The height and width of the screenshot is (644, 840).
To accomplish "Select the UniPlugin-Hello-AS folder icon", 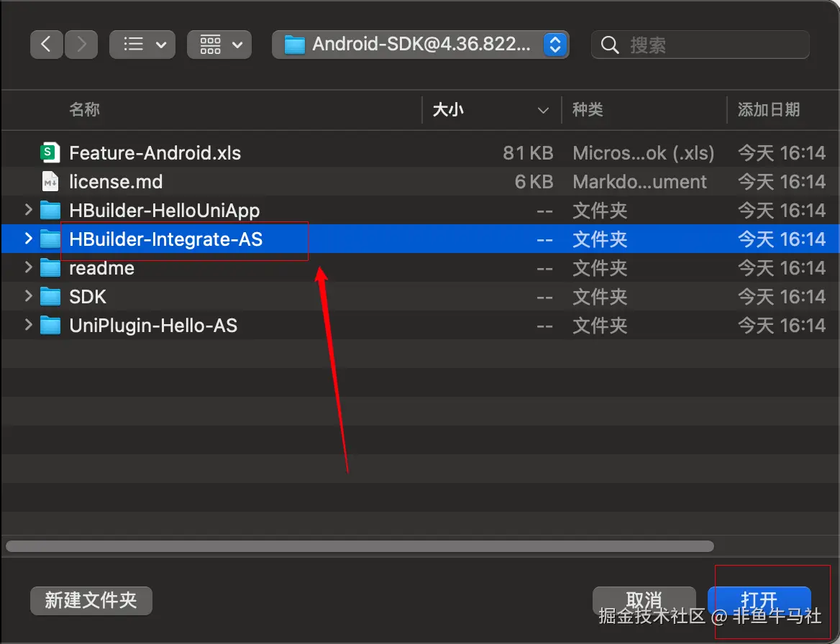I will (x=50, y=326).
